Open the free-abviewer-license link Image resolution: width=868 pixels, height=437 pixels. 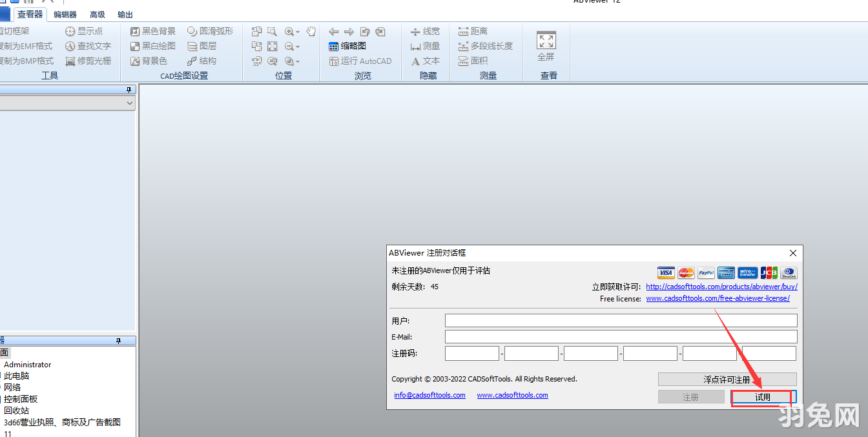[718, 298]
